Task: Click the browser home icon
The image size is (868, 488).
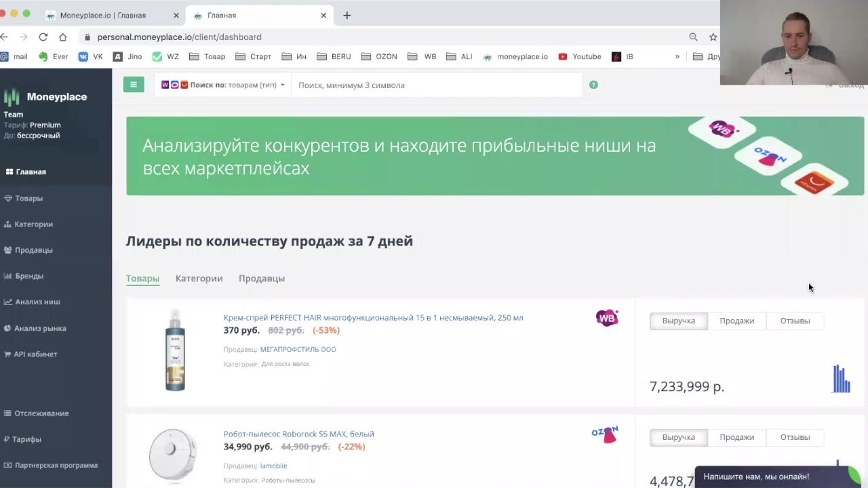Action: click(x=62, y=37)
